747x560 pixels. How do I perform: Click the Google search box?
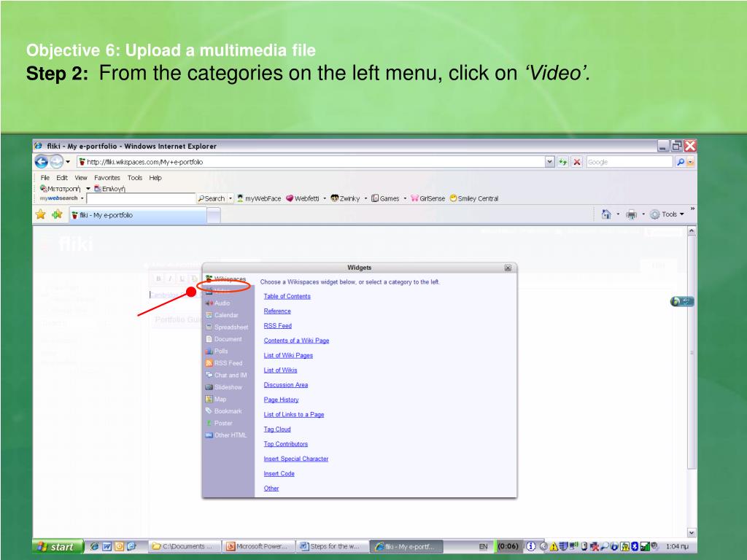click(630, 162)
